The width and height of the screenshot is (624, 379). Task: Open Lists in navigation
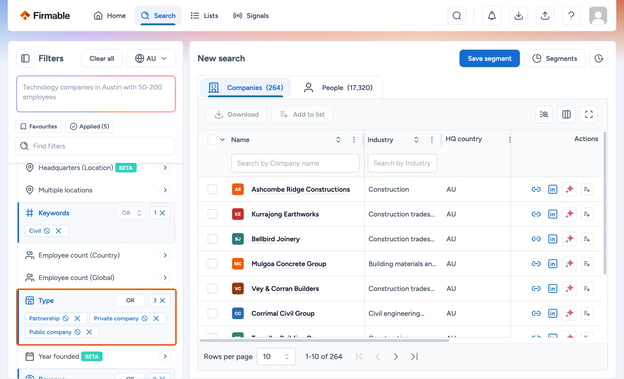205,16
